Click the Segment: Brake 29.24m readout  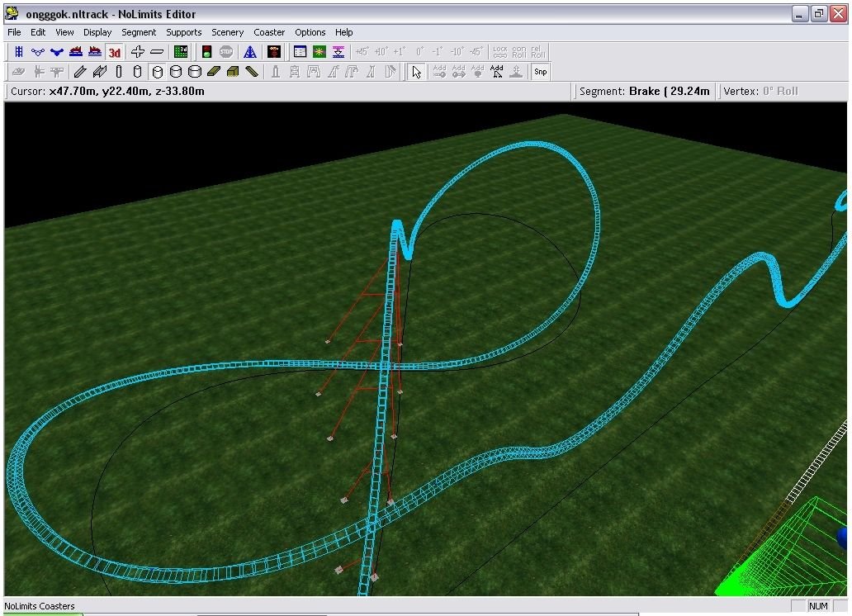click(x=644, y=92)
